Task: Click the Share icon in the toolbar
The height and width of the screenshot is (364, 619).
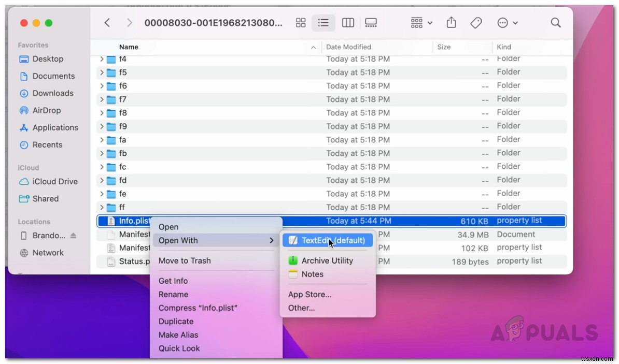Action: click(451, 23)
